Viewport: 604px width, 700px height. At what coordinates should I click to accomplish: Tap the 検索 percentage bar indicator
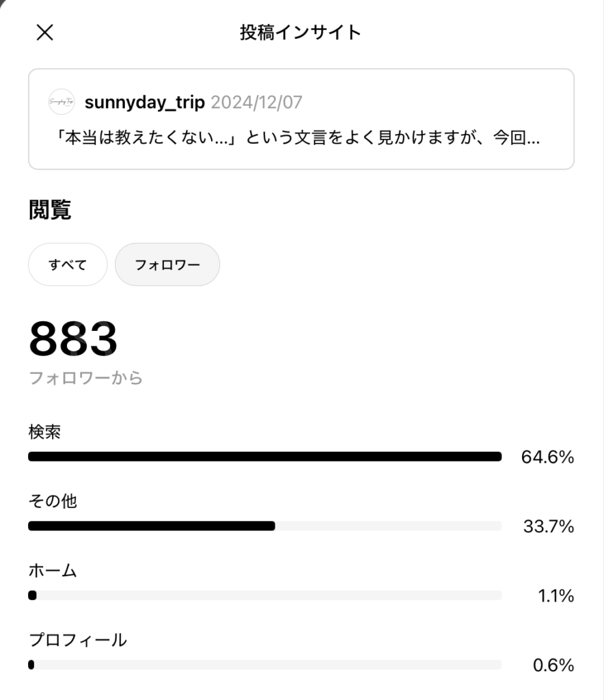pos(265,456)
